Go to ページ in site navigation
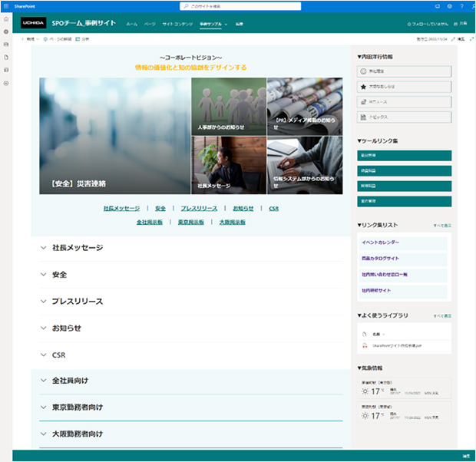The width and height of the screenshot is (476, 462). [x=150, y=24]
